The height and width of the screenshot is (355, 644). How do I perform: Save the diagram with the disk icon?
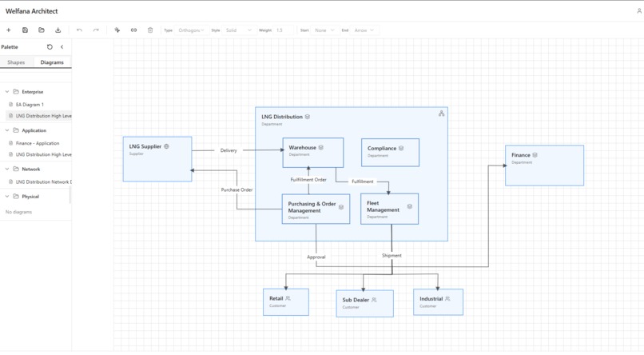pyautogui.click(x=25, y=30)
